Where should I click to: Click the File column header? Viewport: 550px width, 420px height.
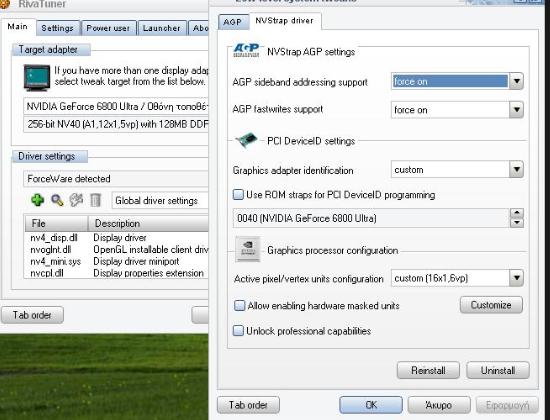[x=56, y=224]
